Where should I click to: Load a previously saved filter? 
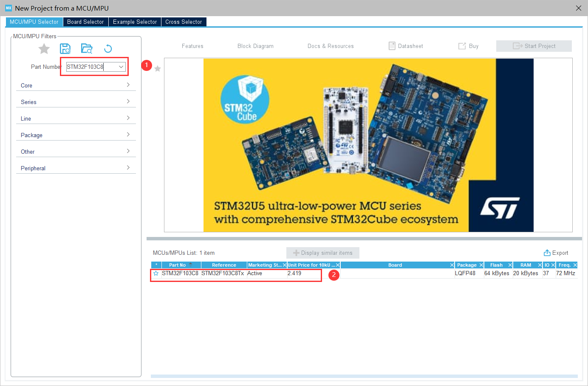coord(87,48)
